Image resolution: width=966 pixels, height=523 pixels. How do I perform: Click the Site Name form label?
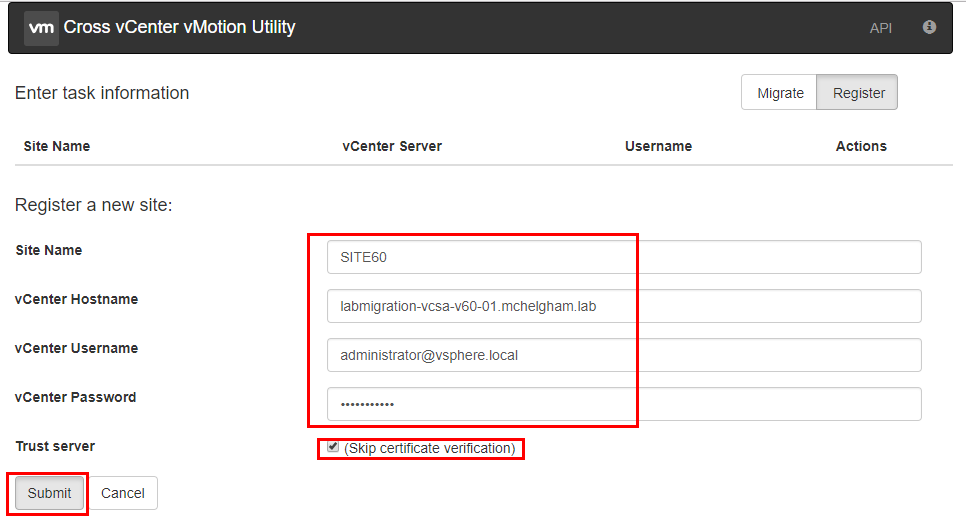[x=49, y=250]
